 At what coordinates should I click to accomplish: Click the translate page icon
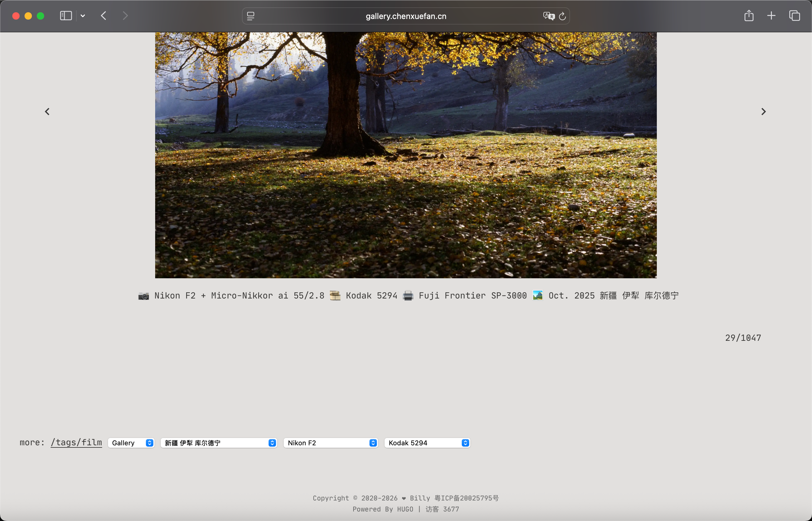click(548, 16)
